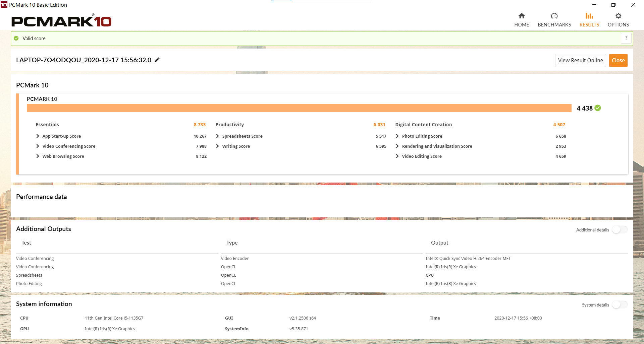Click the Time value 2020-12-17 15:56
This screenshot has height=344, width=644.
click(518, 318)
